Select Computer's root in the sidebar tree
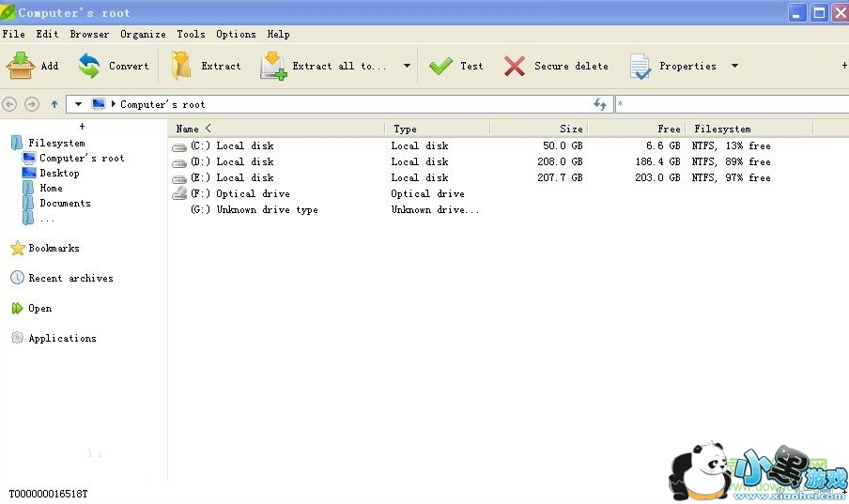Viewport: 849px width, 504px height. tap(82, 158)
